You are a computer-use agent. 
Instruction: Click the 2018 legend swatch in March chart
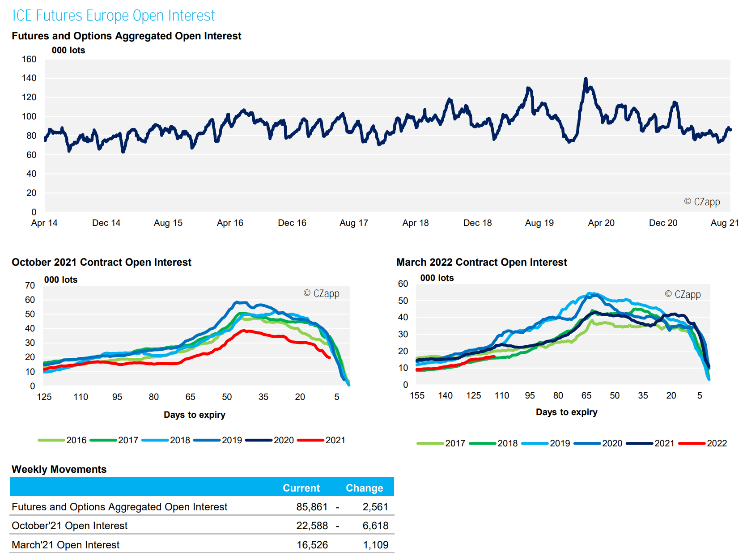click(x=483, y=443)
